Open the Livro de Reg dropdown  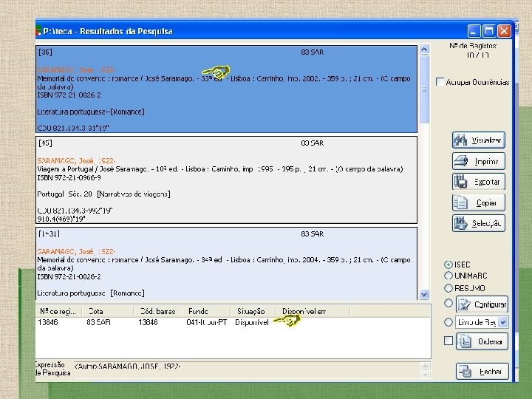pos(503,322)
